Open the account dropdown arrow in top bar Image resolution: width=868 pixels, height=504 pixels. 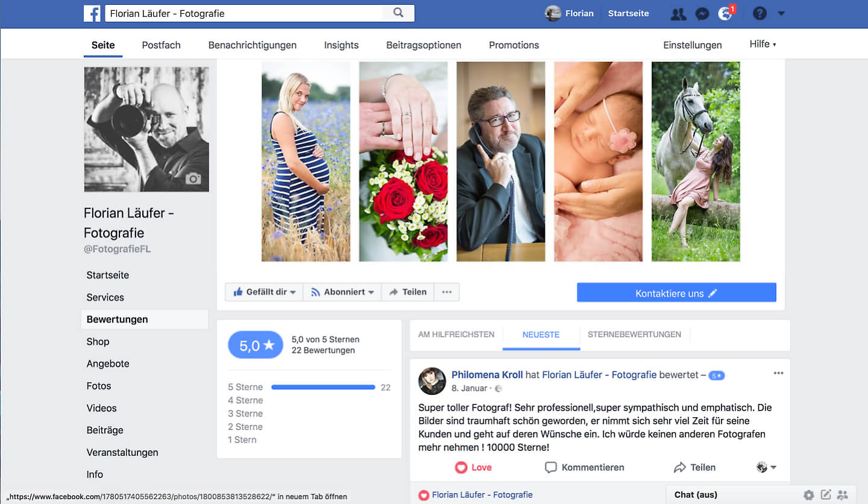(x=781, y=13)
